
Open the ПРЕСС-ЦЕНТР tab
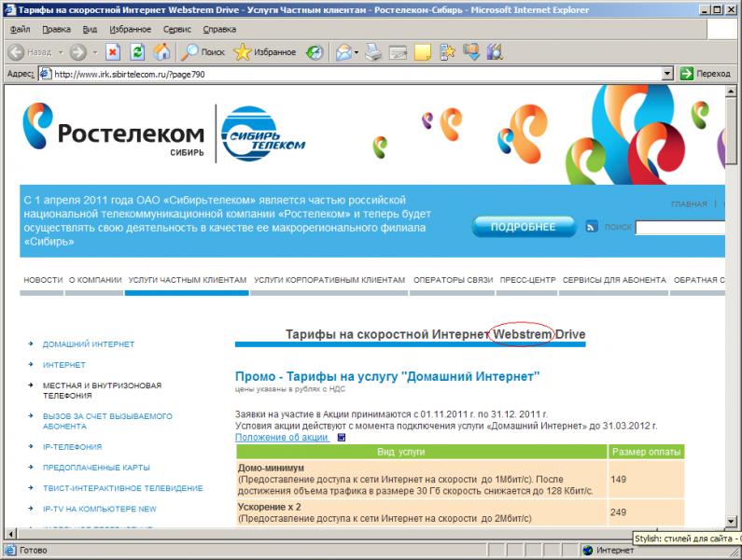(x=527, y=280)
